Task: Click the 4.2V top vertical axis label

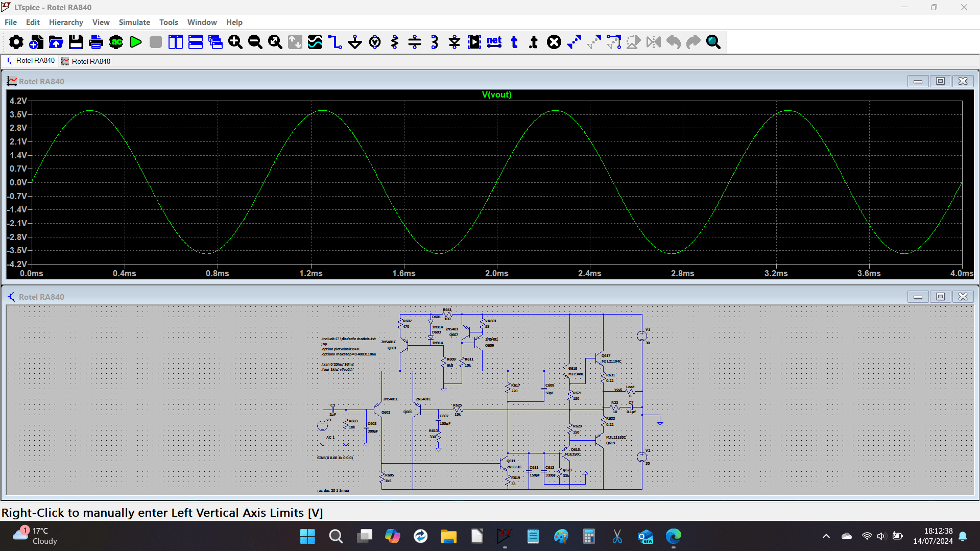Action: coord(18,101)
